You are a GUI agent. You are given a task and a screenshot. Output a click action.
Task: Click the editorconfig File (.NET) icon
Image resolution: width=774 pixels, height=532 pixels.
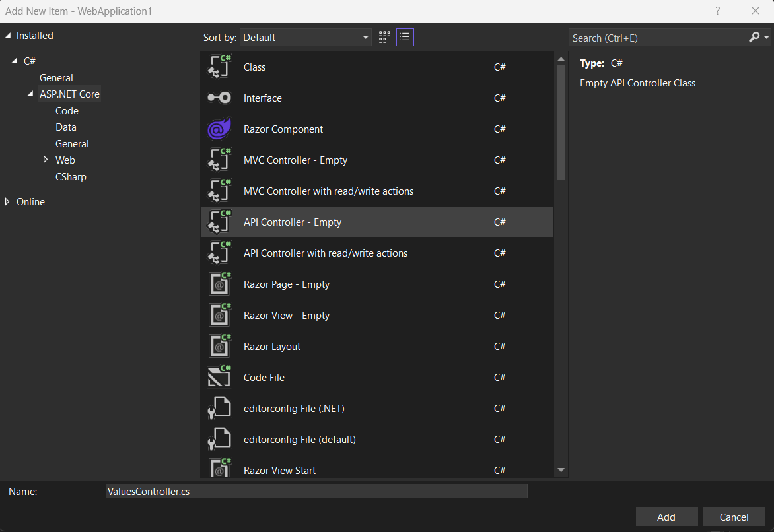coord(219,408)
